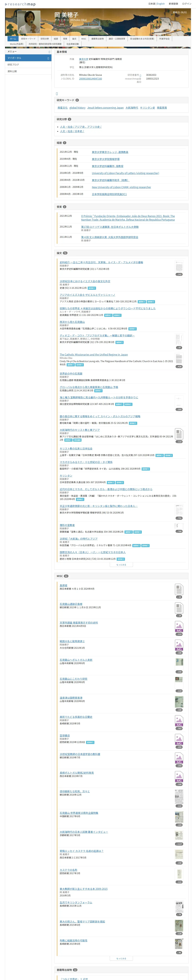Image resolution: width=196 pixels, height=980 pixels.
Task: Open the 書籍等出版物 tab
Action: point(98,39)
